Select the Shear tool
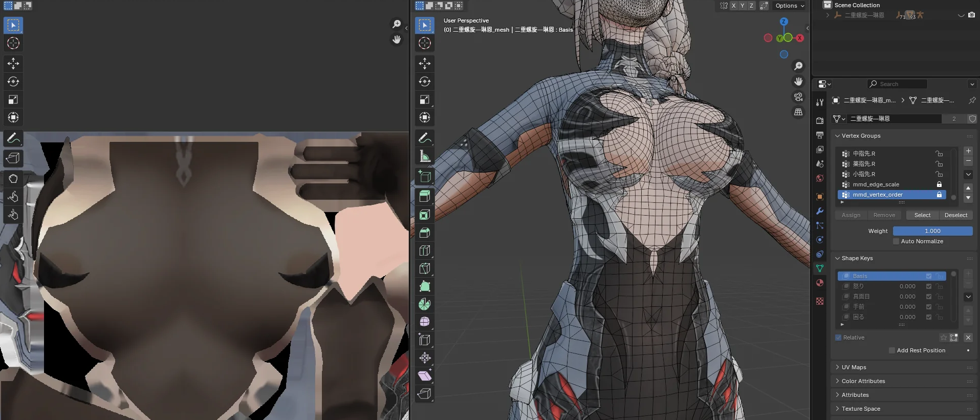 tap(424, 375)
